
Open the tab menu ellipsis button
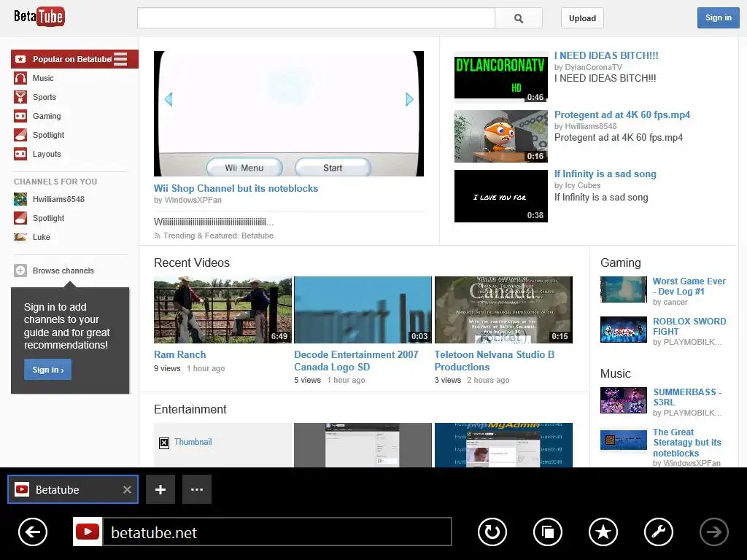[197, 489]
